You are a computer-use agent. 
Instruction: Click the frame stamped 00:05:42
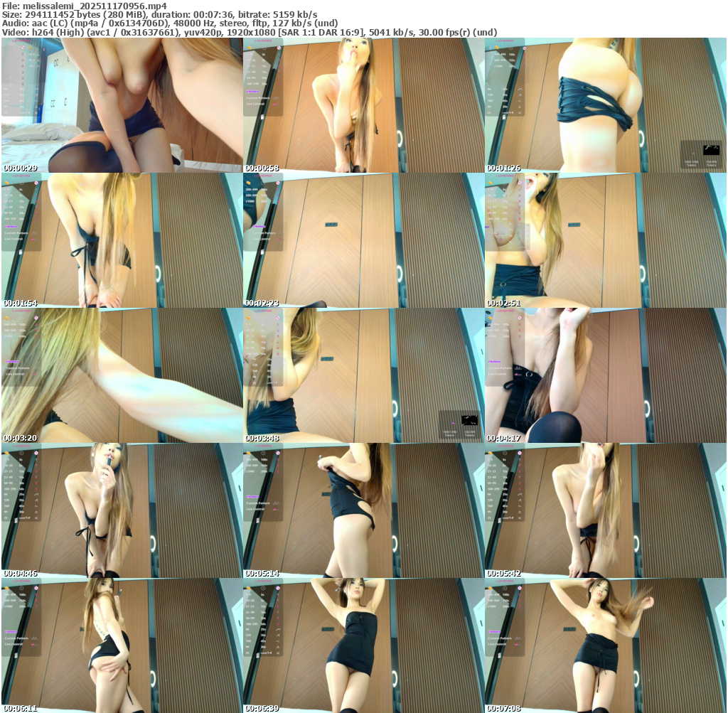[x=605, y=510]
